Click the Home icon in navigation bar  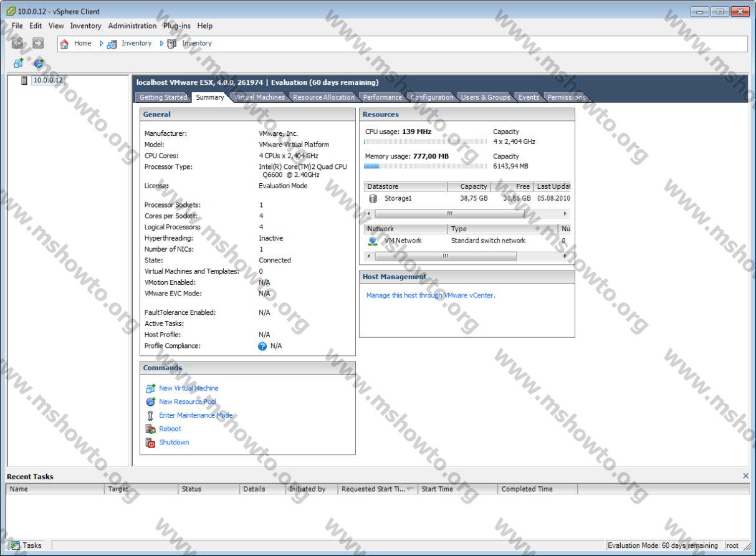tap(64, 44)
